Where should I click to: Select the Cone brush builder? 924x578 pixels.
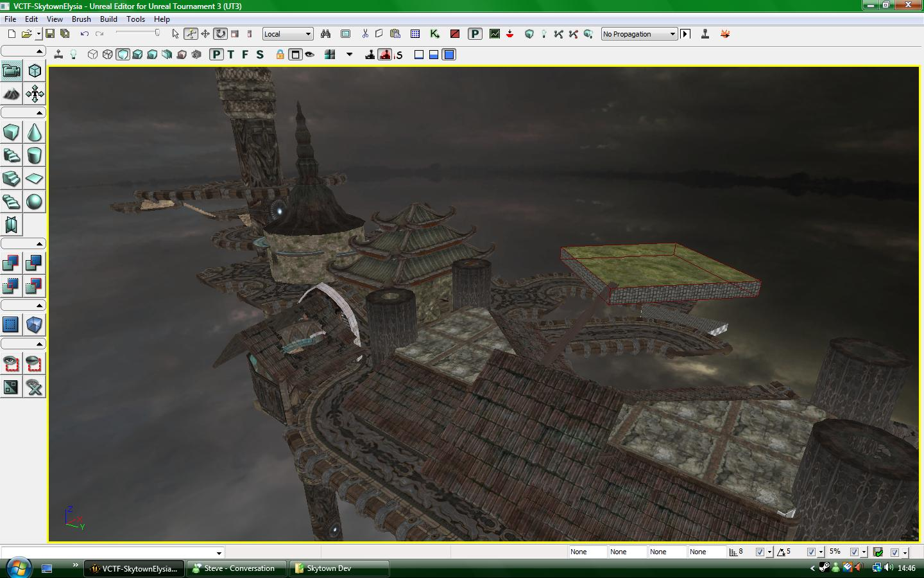[x=35, y=132]
